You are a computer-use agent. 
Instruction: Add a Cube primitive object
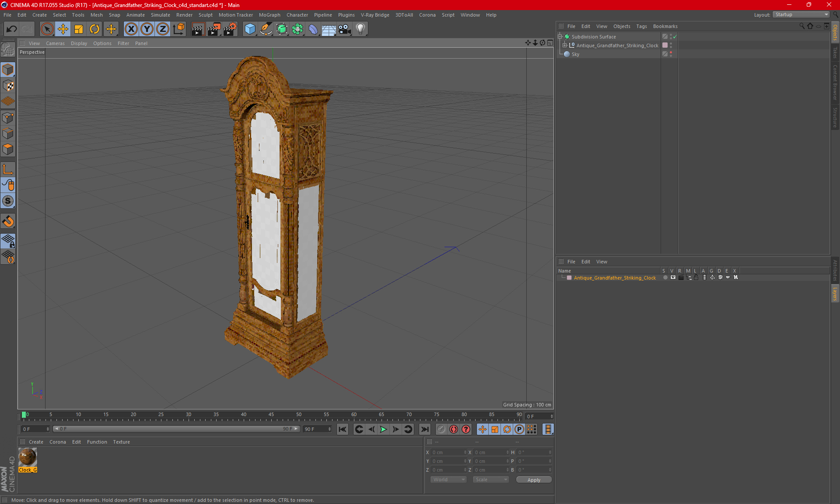pyautogui.click(x=250, y=29)
